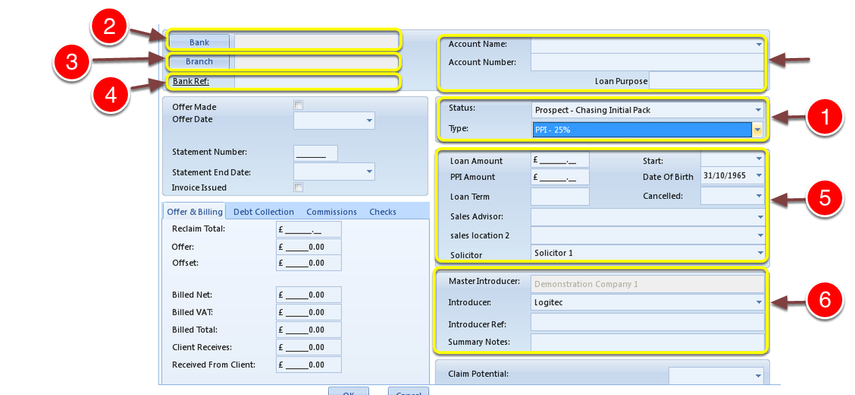Click the Bank button

pos(200,41)
